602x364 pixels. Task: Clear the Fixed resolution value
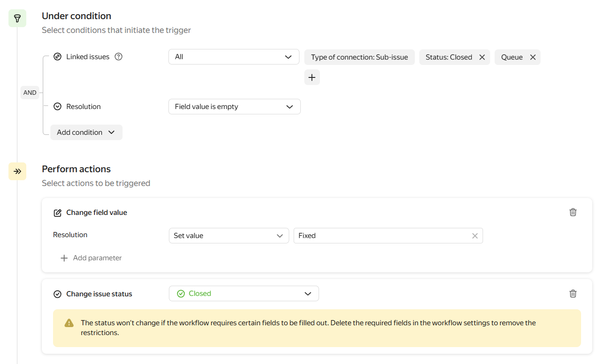coord(475,236)
